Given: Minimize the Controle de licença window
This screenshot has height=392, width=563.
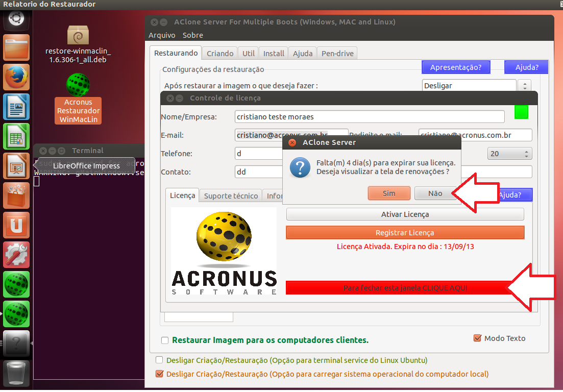Looking at the screenshot, I should [179, 98].
